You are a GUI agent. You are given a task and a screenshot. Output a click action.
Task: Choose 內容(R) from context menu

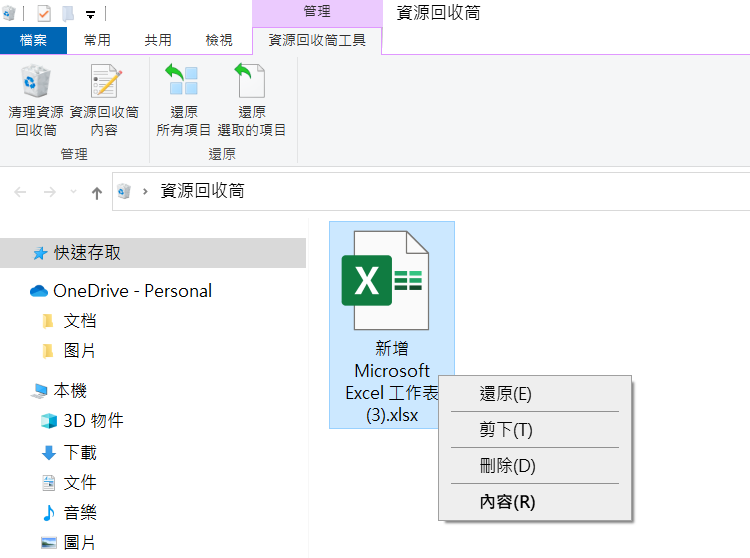(535, 502)
